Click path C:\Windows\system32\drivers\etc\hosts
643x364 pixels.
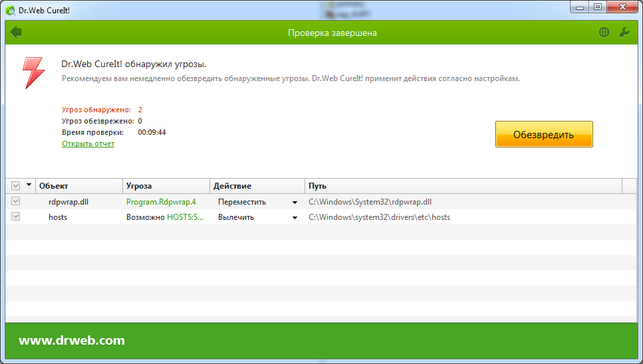click(379, 217)
